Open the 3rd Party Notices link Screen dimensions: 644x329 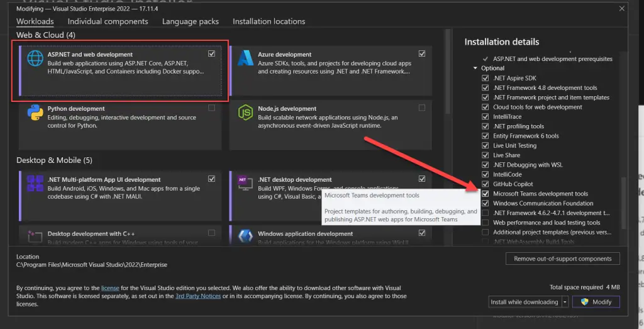pos(197,296)
